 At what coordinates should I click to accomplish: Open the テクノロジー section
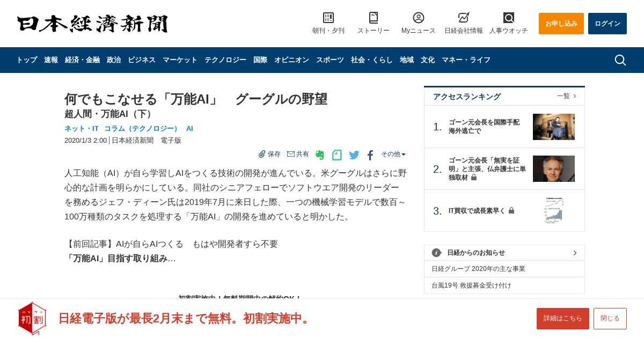(225, 60)
